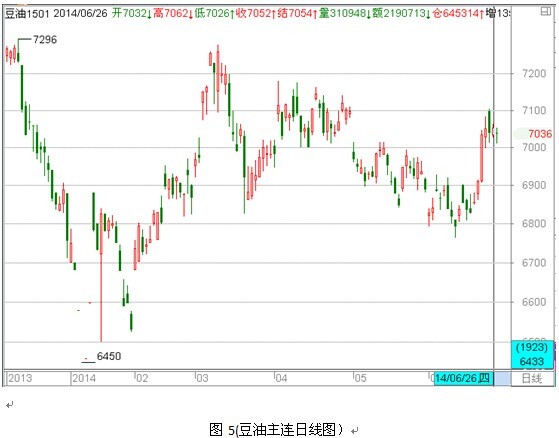Click the 7100 price axis label
The width and height of the screenshot is (559, 438).
click(534, 110)
